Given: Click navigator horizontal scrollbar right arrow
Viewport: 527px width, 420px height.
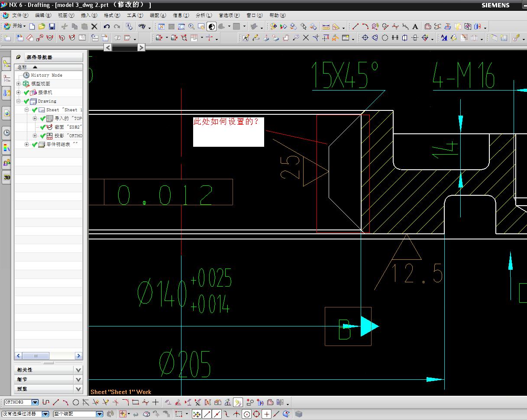Looking at the screenshot, I should [78, 355].
